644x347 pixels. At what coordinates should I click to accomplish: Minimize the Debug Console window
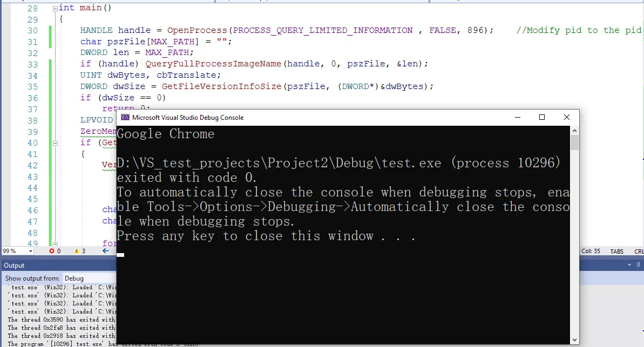[518, 118]
